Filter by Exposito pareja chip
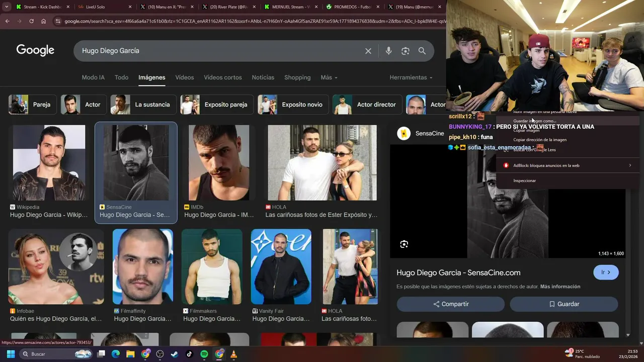This screenshot has height=362, width=644. pyautogui.click(x=217, y=105)
